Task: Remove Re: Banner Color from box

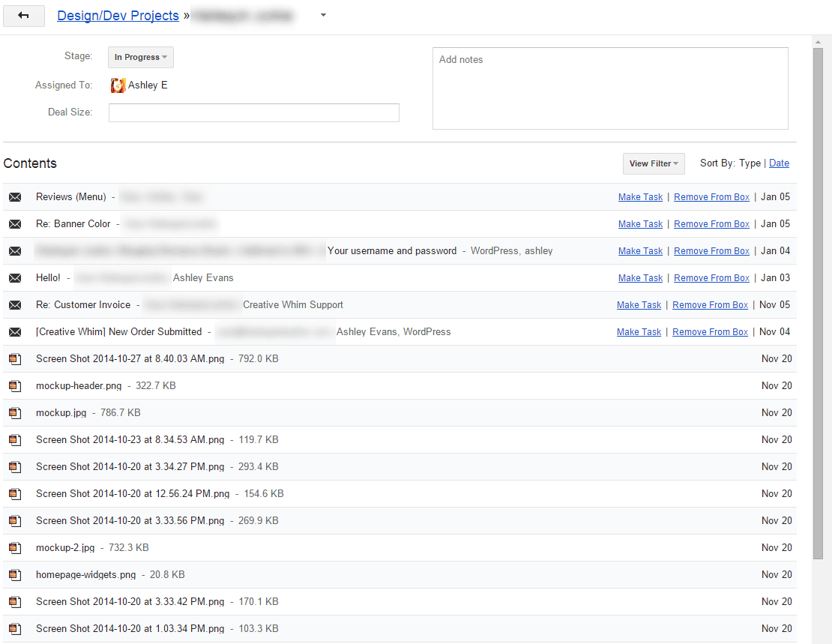Action: coord(711,224)
